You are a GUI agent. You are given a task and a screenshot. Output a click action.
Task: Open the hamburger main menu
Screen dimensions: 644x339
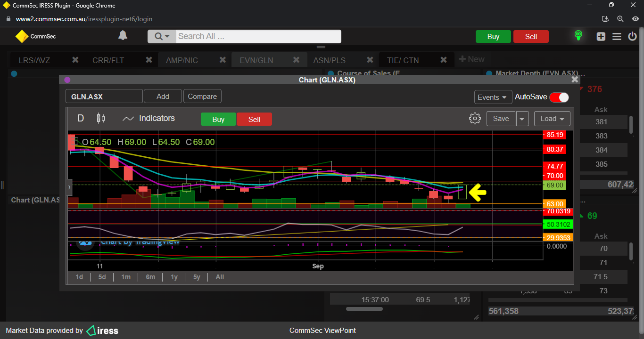(x=617, y=37)
